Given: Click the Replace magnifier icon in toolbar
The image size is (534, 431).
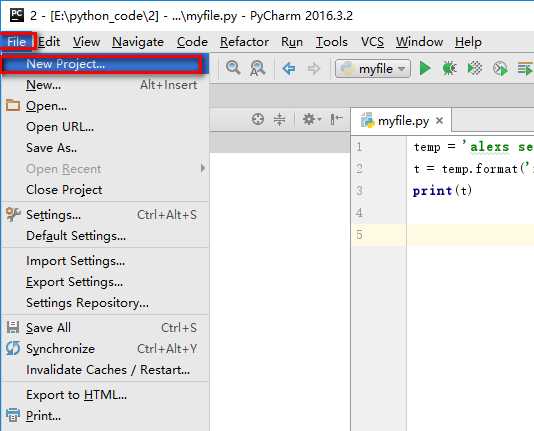Looking at the screenshot, I should [257, 68].
